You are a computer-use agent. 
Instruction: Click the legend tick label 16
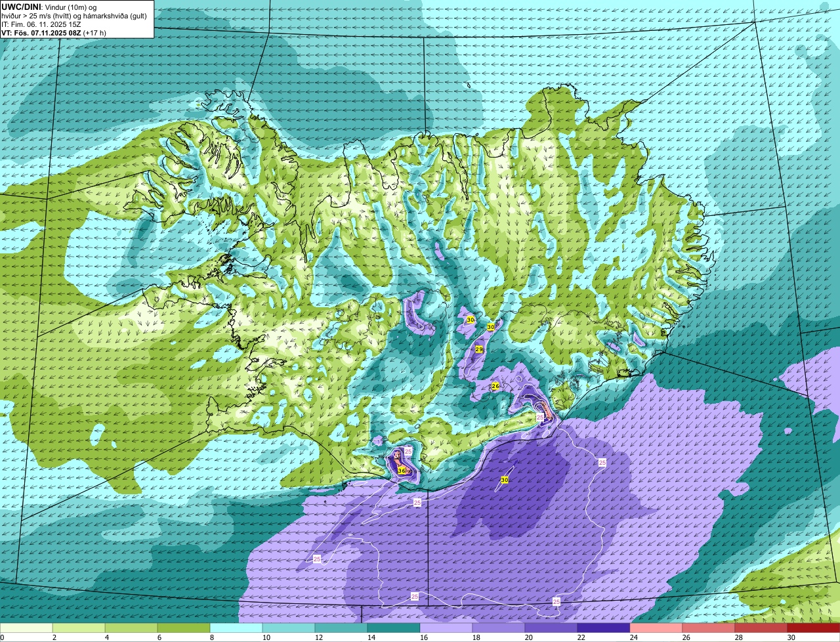coord(423,637)
